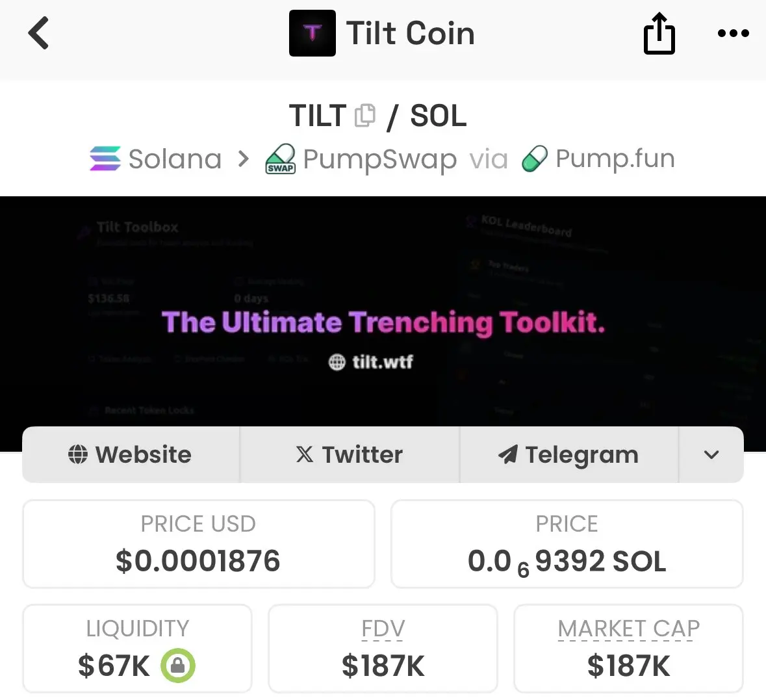Open the three-dots more options menu
The height and width of the screenshot is (700, 766).
click(733, 33)
